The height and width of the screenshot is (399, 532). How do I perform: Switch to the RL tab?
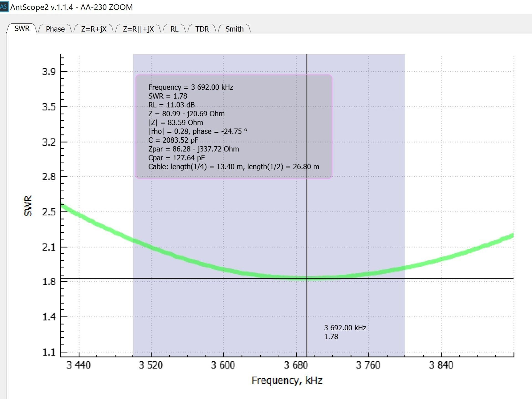tap(174, 29)
